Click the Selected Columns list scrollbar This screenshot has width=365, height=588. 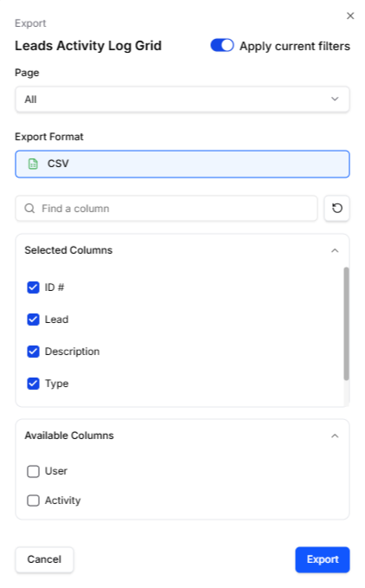tap(346, 324)
